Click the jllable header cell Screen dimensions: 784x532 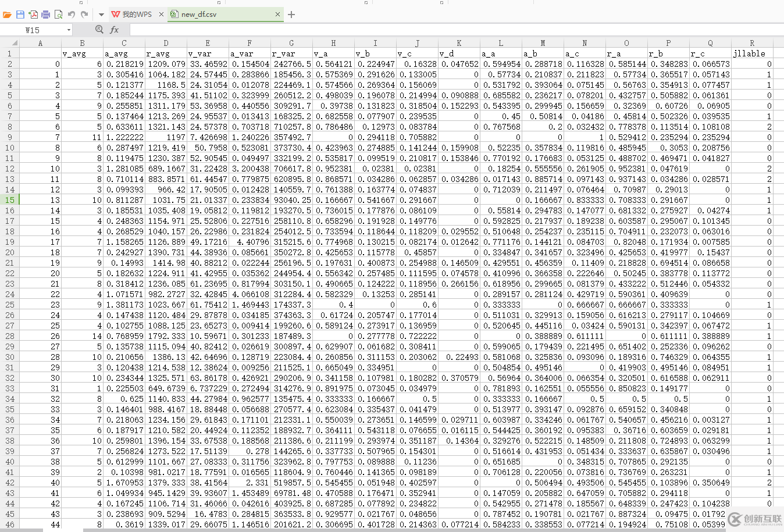click(752, 53)
